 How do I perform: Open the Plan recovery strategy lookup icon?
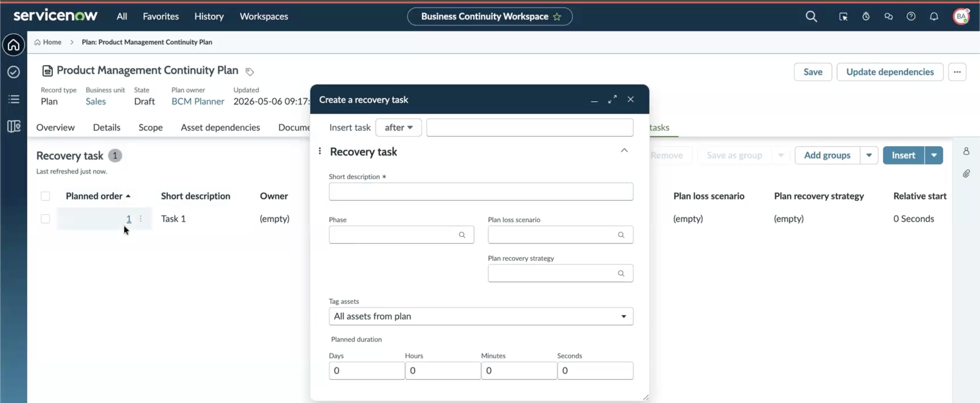(x=621, y=273)
